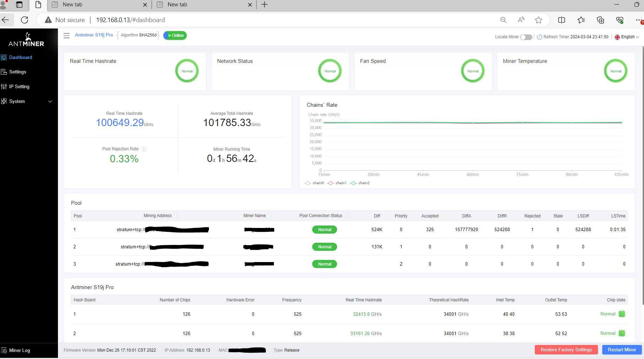Open the browser Settings and more icon
Screen dimensions: 644x359
point(639,20)
